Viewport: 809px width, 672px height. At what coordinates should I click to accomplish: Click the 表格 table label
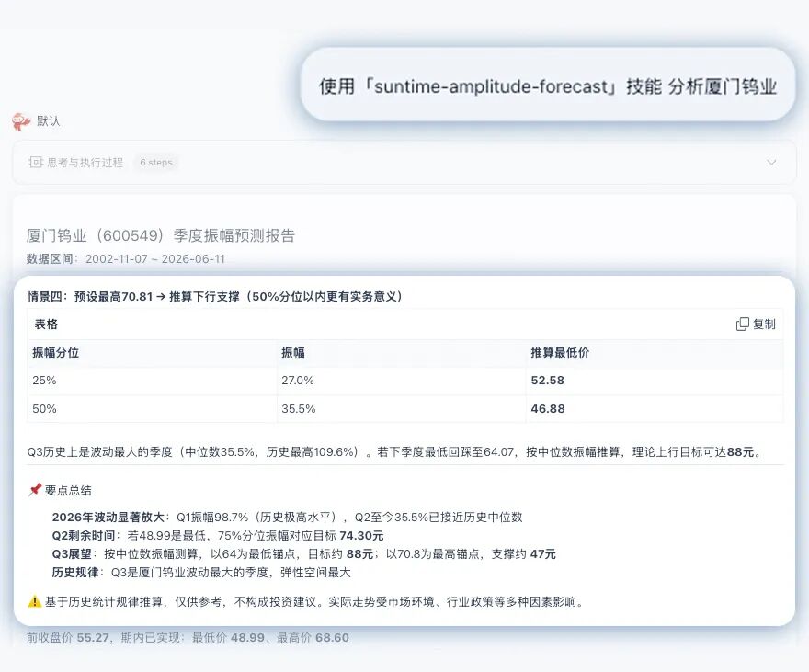point(46,324)
